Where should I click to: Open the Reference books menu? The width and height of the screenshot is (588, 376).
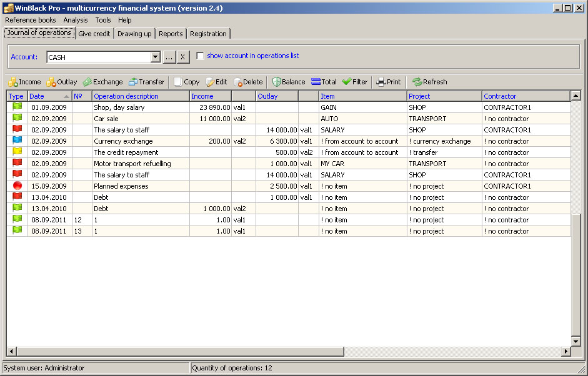[30, 20]
